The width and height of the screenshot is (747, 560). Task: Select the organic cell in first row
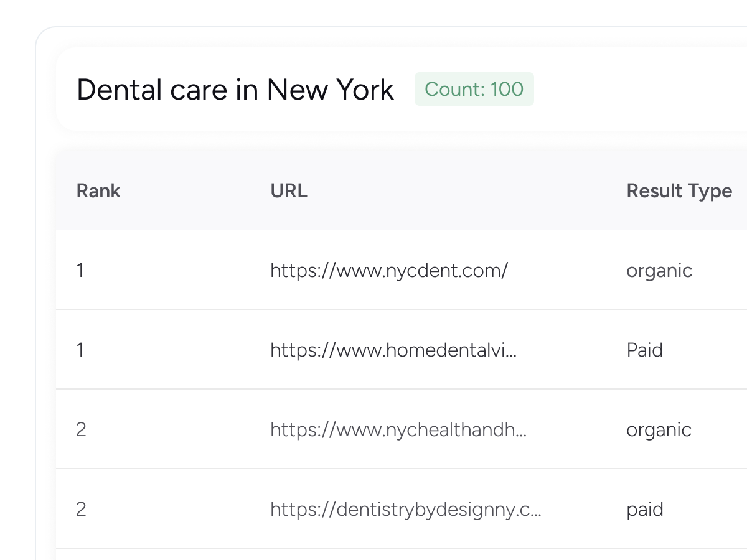point(659,270)
